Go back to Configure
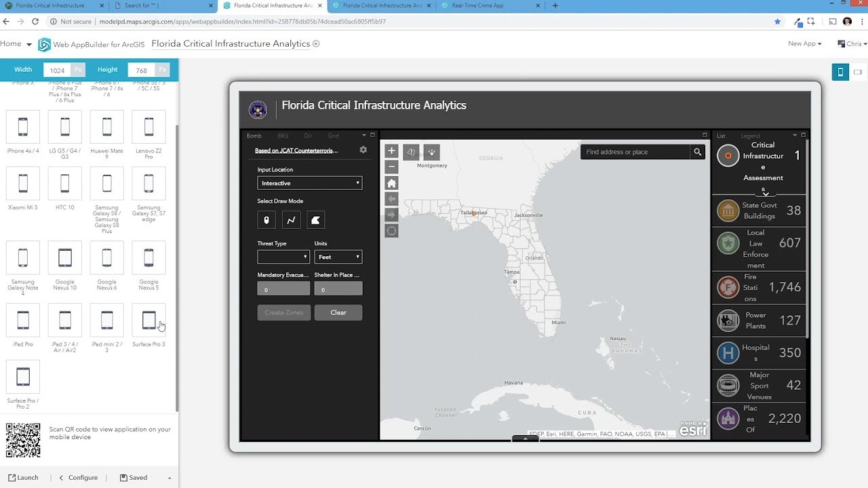 click(x=79, y=478)
